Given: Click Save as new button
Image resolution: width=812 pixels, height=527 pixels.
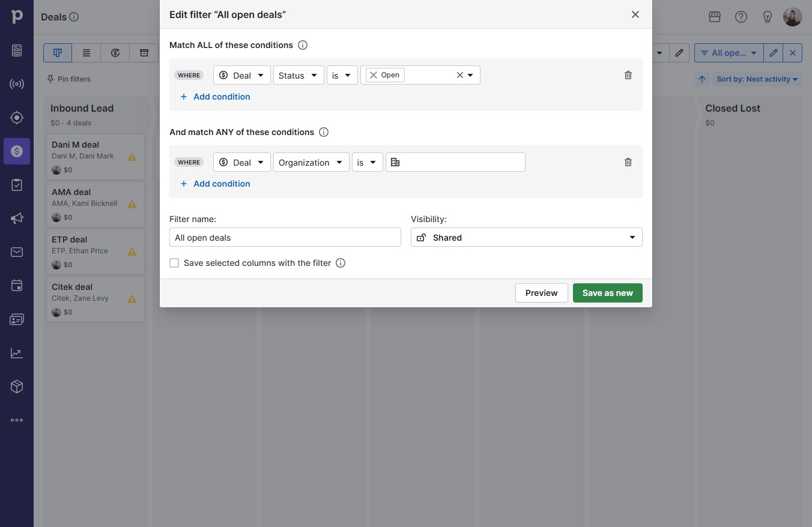Looking at the screenshot, I should point(608,293).
